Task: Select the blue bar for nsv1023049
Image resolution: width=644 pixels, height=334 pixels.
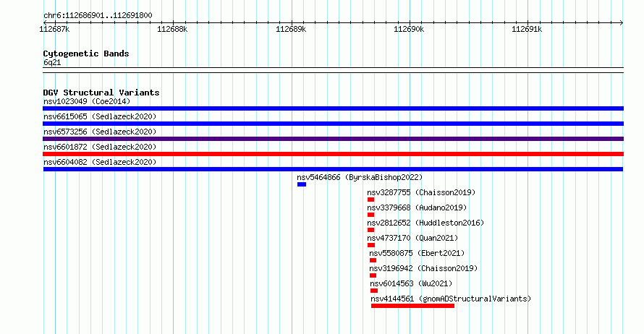Action: (x=333, y=108)
